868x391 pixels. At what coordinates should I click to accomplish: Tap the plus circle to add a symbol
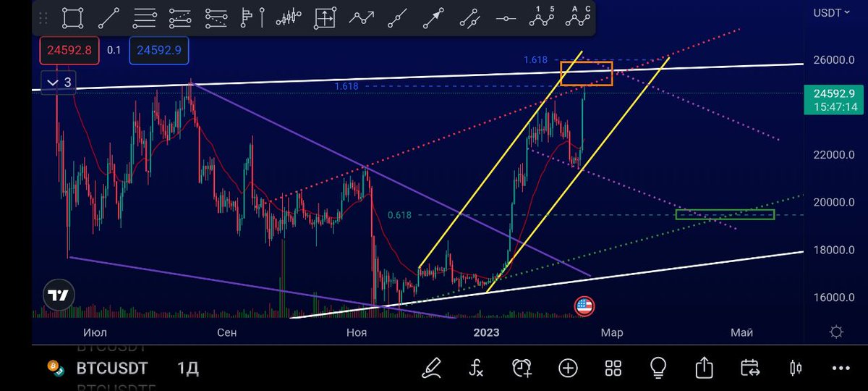[568, 368]
